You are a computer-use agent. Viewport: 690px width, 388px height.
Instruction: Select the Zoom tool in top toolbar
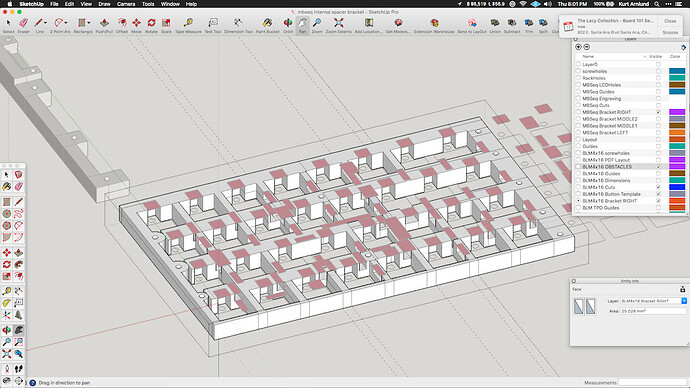pos(317,26)
